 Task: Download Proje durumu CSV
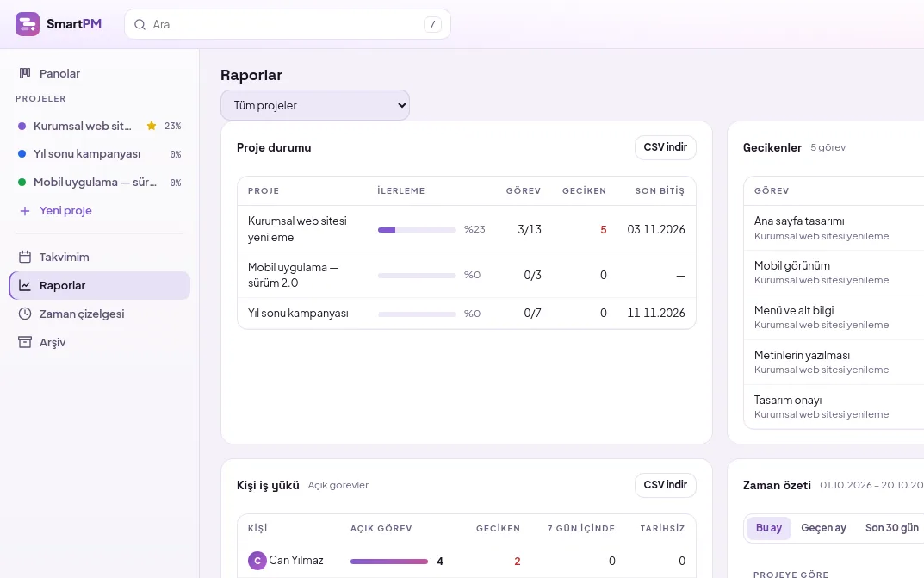(x=666, y=147)
